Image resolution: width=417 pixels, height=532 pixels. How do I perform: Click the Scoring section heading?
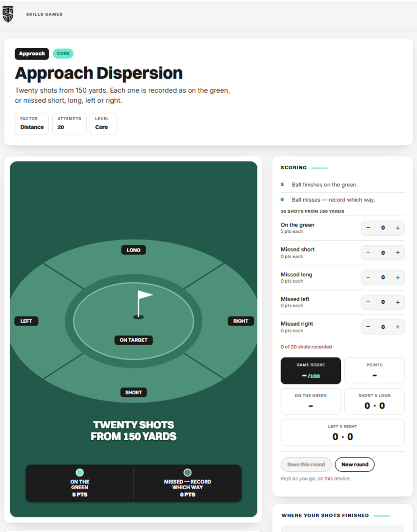point(294,168)
